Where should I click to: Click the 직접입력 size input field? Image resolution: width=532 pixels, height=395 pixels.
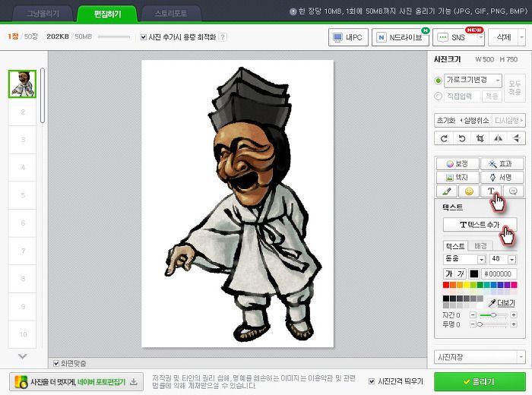point(462,96)
